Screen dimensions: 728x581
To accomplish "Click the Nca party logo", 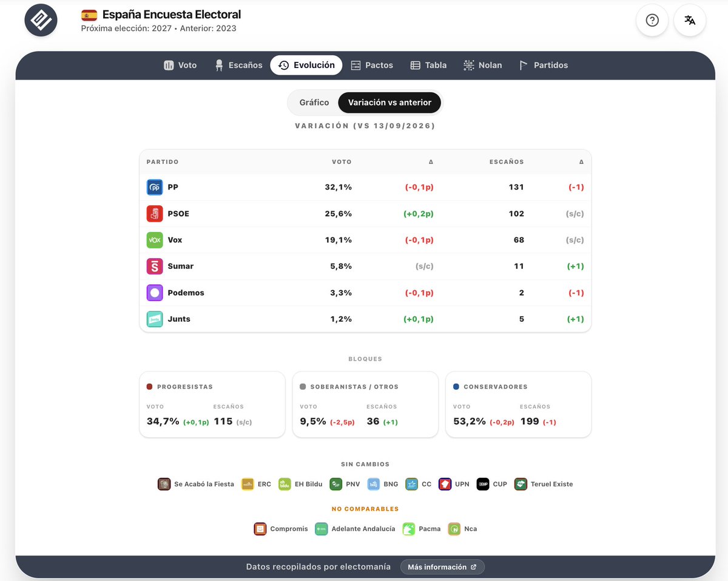I will point(454,528).
